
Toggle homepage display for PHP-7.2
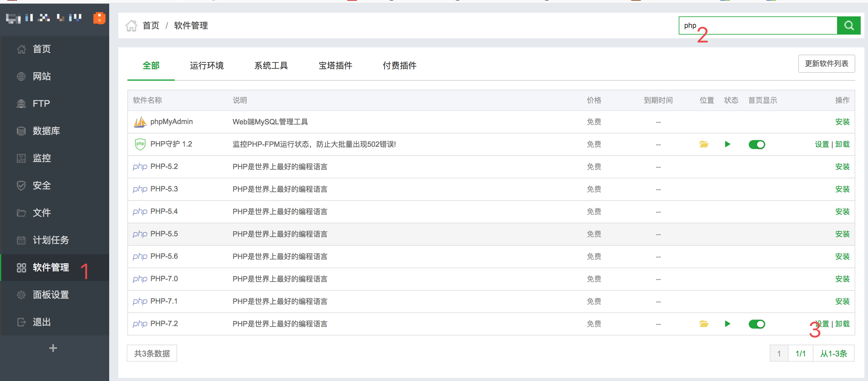coord(757,324)
